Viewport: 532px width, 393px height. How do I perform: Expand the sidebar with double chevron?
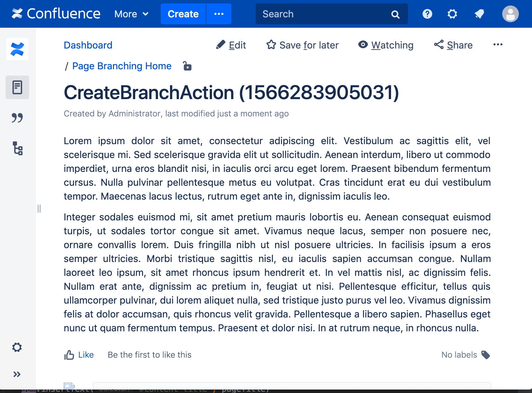17,374
